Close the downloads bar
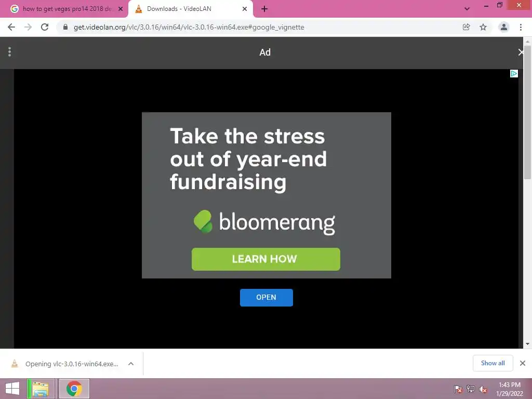The image size is (532, 399). coord(523,363)
